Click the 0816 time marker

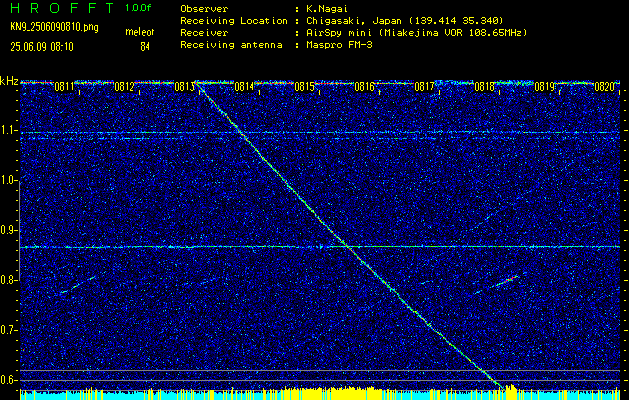364,87
